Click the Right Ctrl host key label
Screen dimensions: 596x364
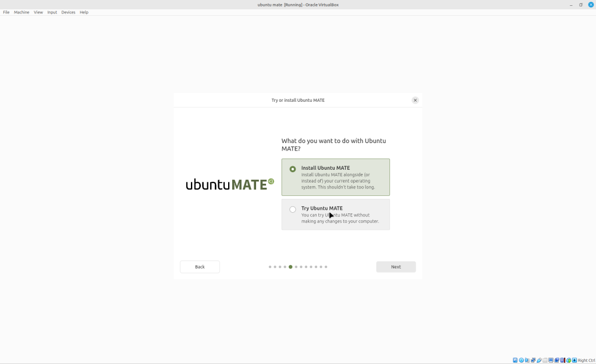(587, 360)
